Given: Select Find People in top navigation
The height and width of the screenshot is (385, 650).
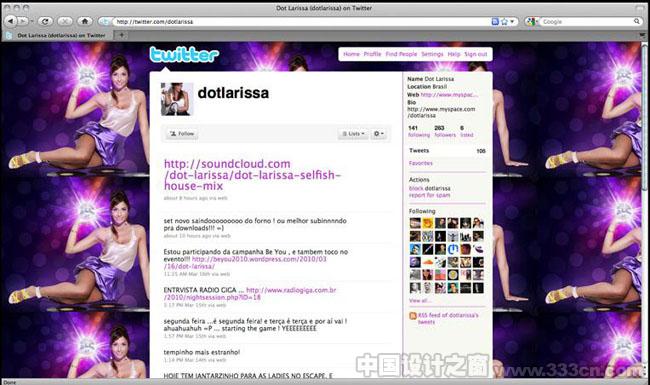Looking at the screenshot, I should (401, 54).
